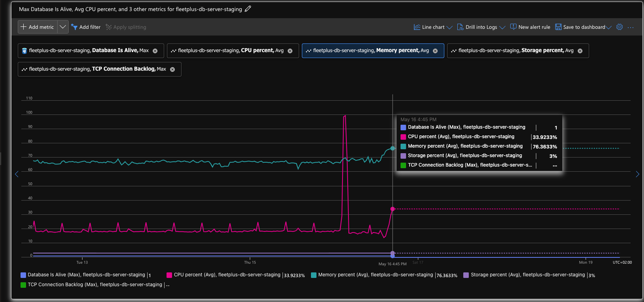Click the teal Memory data point marker
The height and width of the screenshot is (302, 644).
[393, 148]
